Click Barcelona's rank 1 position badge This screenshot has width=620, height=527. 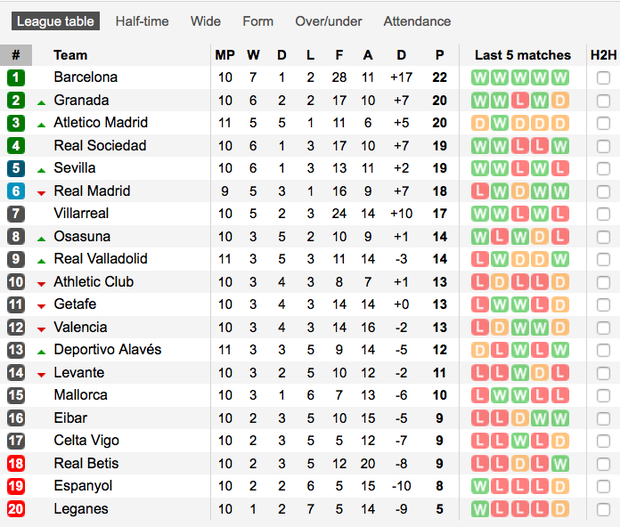pos(16,77)
